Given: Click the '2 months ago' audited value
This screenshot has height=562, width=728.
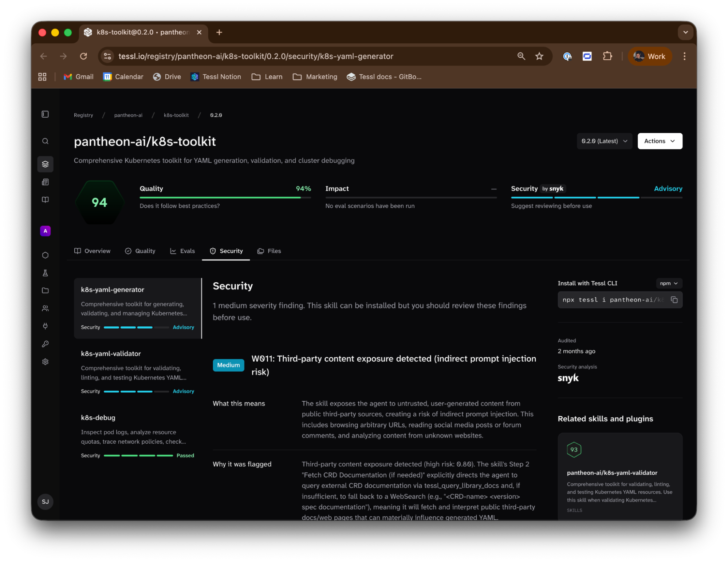Looking at the screenshot, I should [577, 351].
